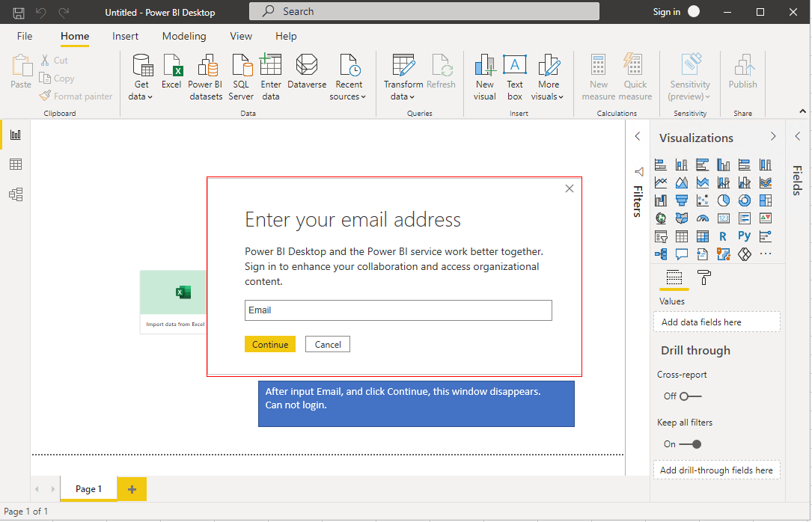The width and height of the screenshot is (812, 522).
Task: Switch to Report view in sidebar
Action: click(16, 135)
